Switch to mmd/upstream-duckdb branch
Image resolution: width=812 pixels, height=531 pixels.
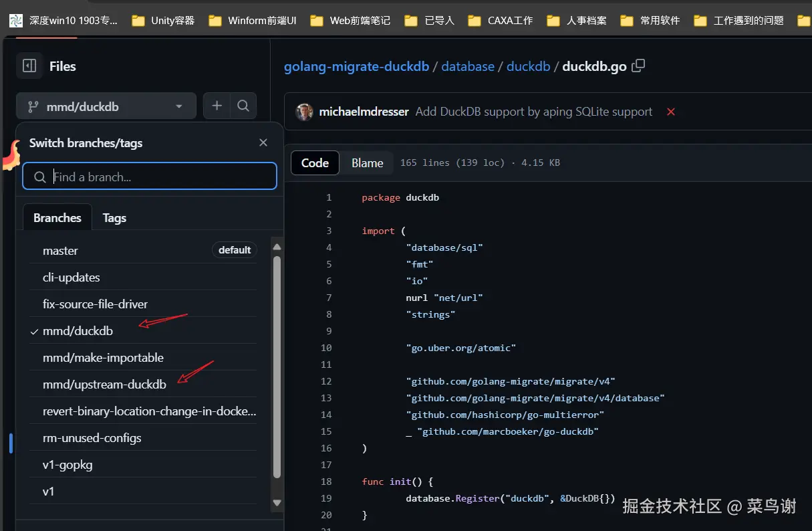143,384
